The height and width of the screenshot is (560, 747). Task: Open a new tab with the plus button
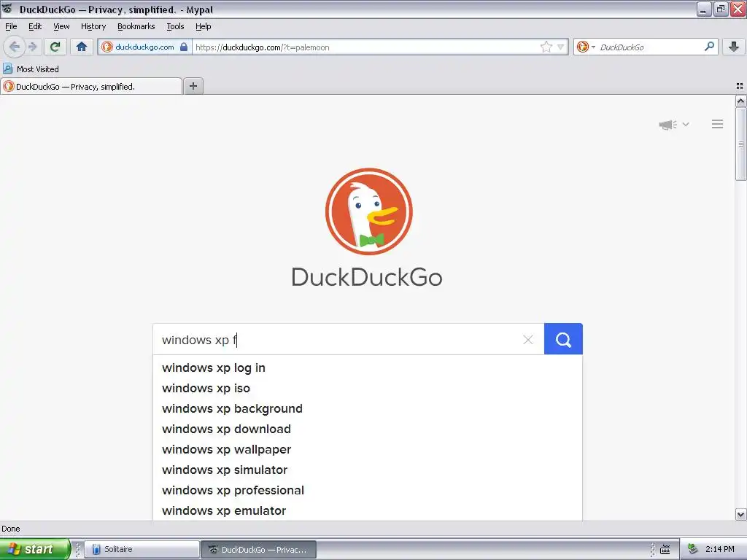(x=193, y=86)
